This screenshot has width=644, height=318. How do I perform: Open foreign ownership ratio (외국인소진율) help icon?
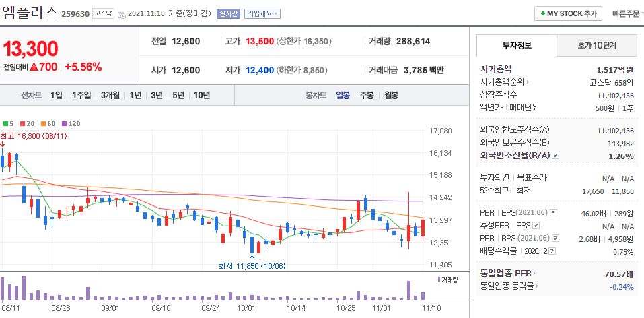[x=556, y=156]
